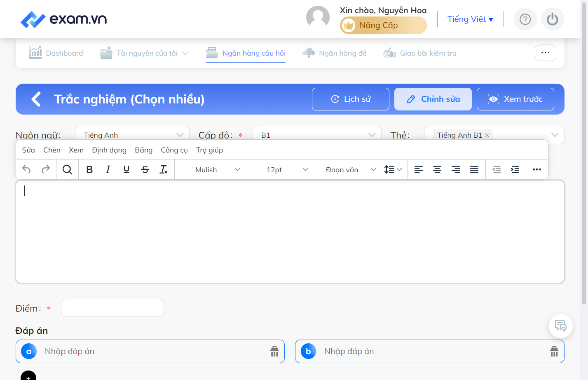
Task: Open the Công cụ editor menu
Action: point(174,150)
